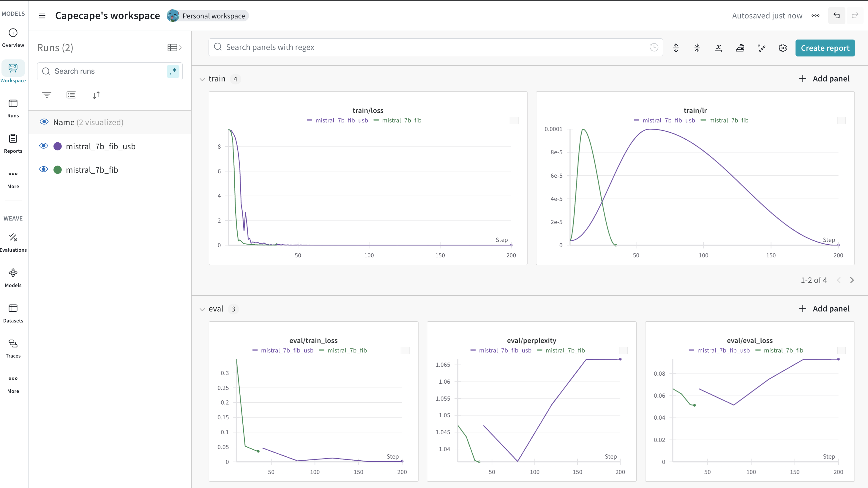Go to next page of train panels

852,280
